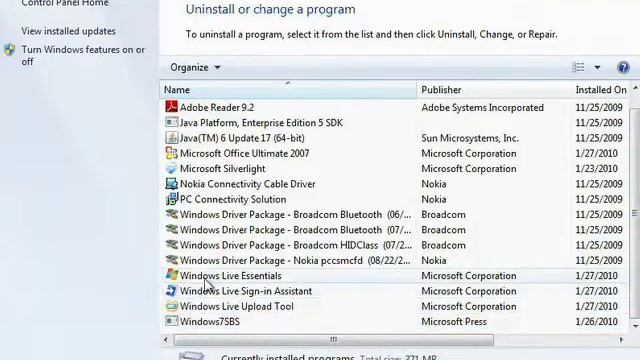Screen dimensions: 640x360
Task: Click the Windows7SBS program icon
Action: point(171,321)
